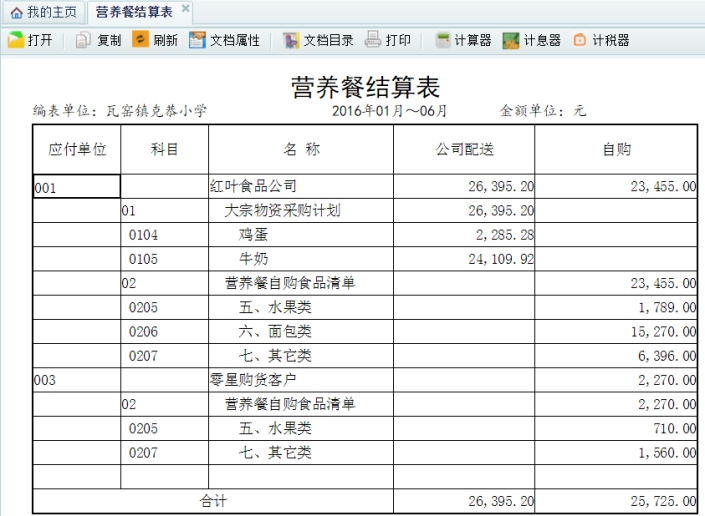Click the 1,560.00 amount cell
This screenshot has width=705, height=516.
pyautogui.click(x=616, y=453)
